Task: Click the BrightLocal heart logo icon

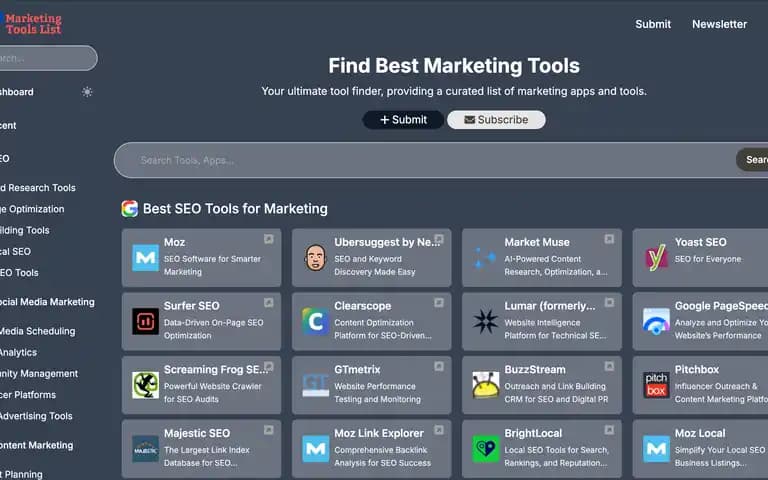Action: click(x=485, y=449)
